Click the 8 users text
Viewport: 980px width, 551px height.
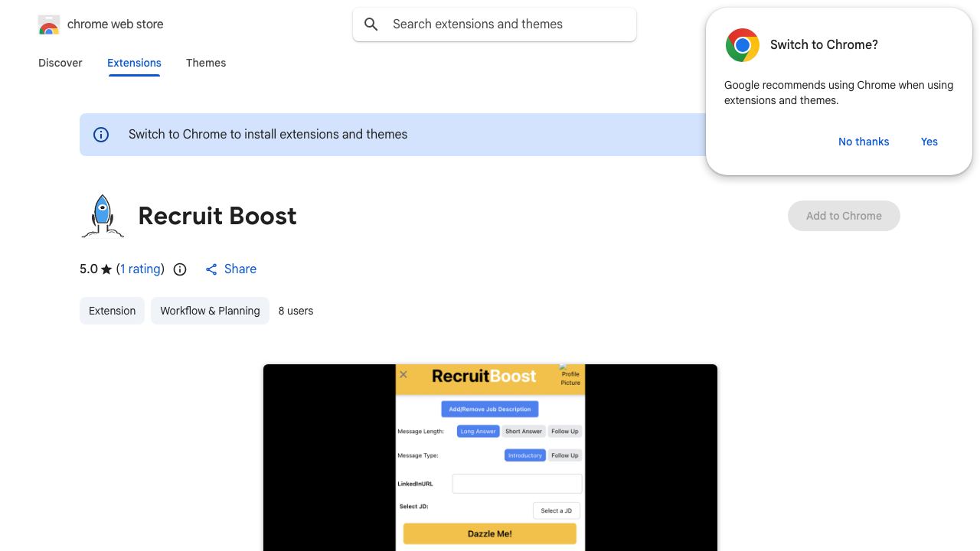point(296,311)
